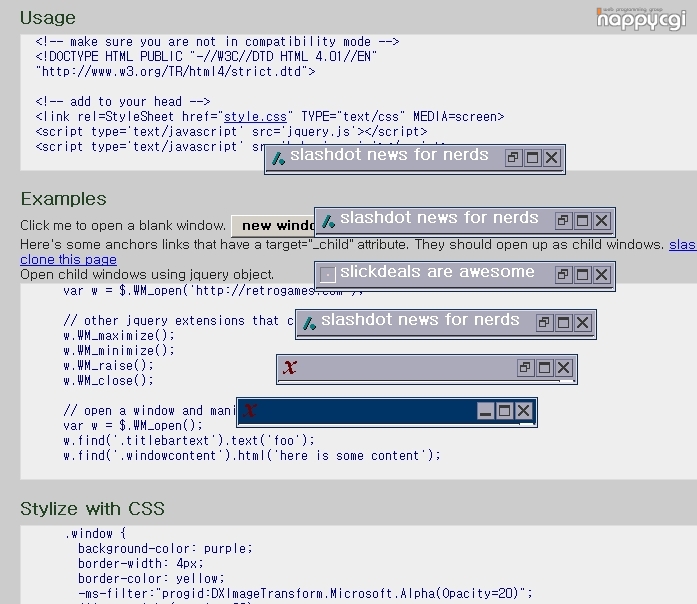
Task: Restore the gray untitled window
Action: coord(525,368)
